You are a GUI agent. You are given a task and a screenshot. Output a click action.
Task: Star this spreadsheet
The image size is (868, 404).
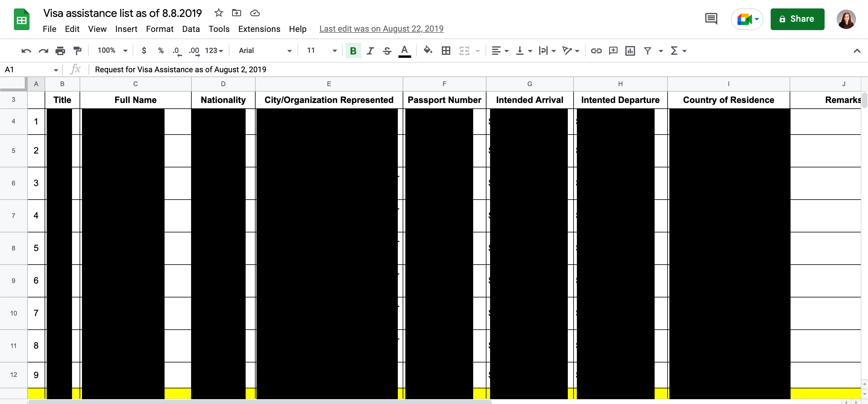pyautogui.click(x=219, y=13)
